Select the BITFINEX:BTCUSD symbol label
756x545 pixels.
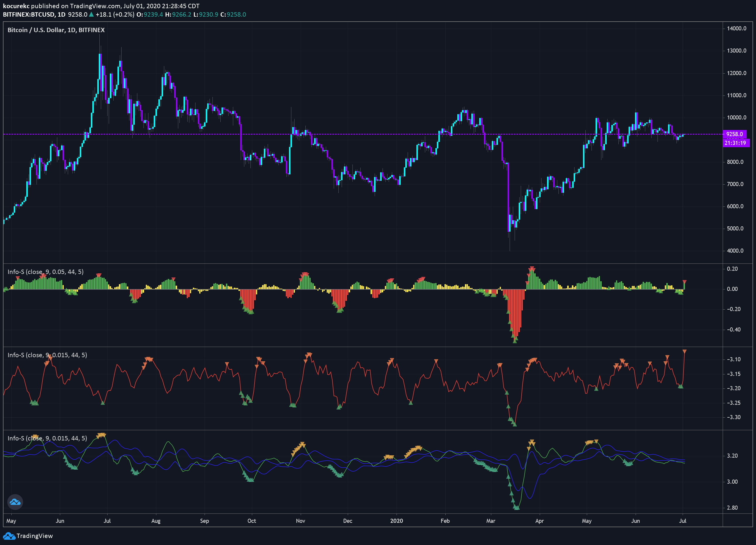(29, 15)
